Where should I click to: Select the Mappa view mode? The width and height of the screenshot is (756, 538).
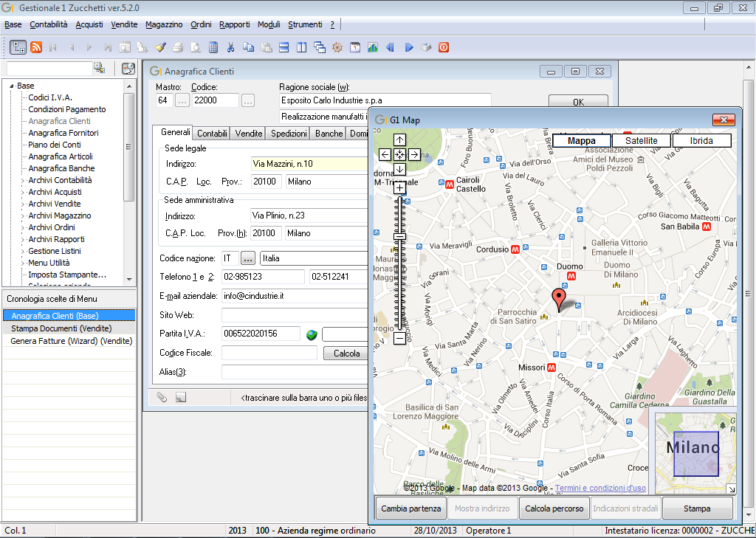582,140
